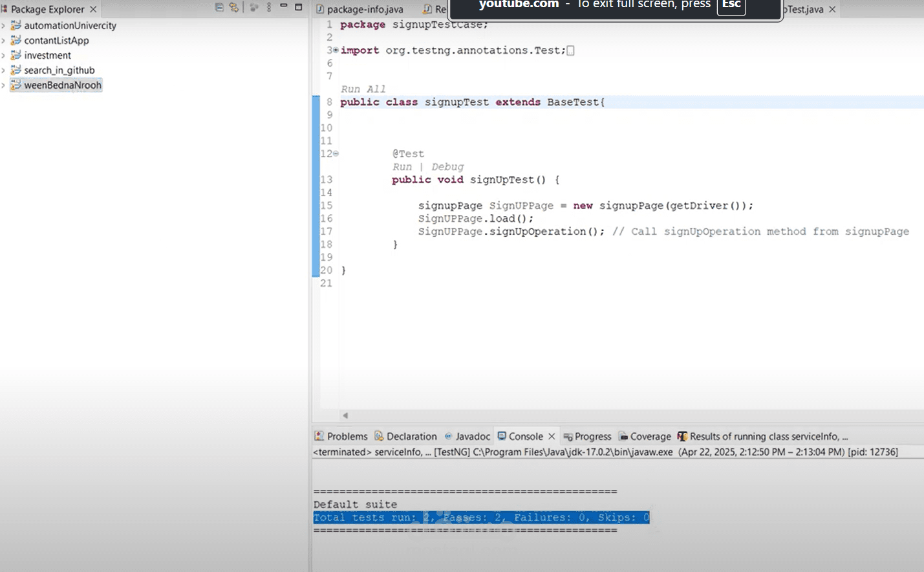Select automationUnivercity project icon

coord(16,25)
